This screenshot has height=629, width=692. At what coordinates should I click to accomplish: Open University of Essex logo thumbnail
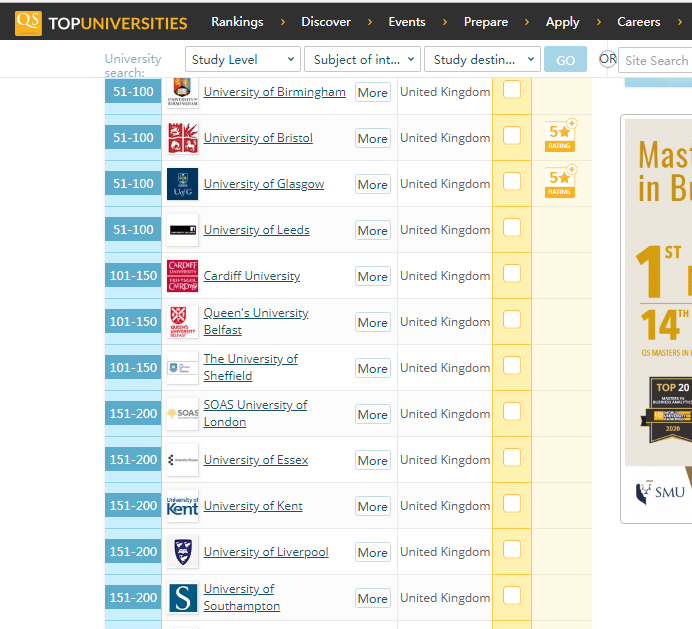pyautogui.click(x=182, y=460)
